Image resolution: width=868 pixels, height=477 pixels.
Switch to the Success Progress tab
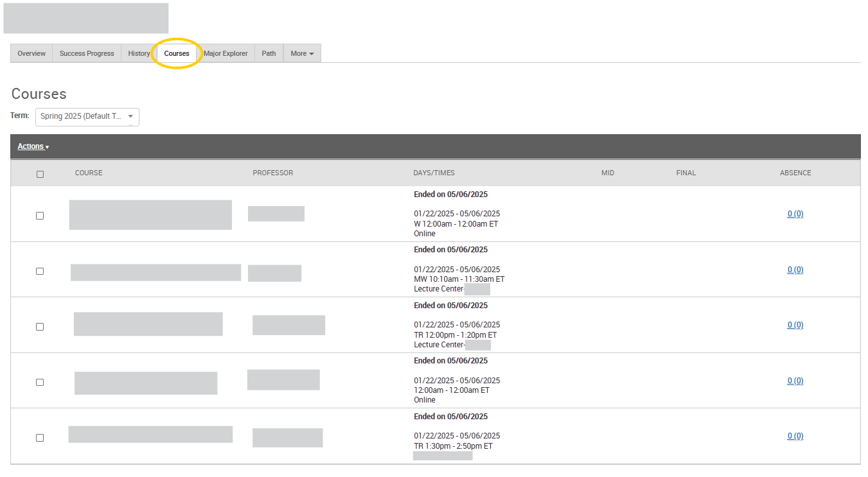pyautogui.click(x=87, y=53)
